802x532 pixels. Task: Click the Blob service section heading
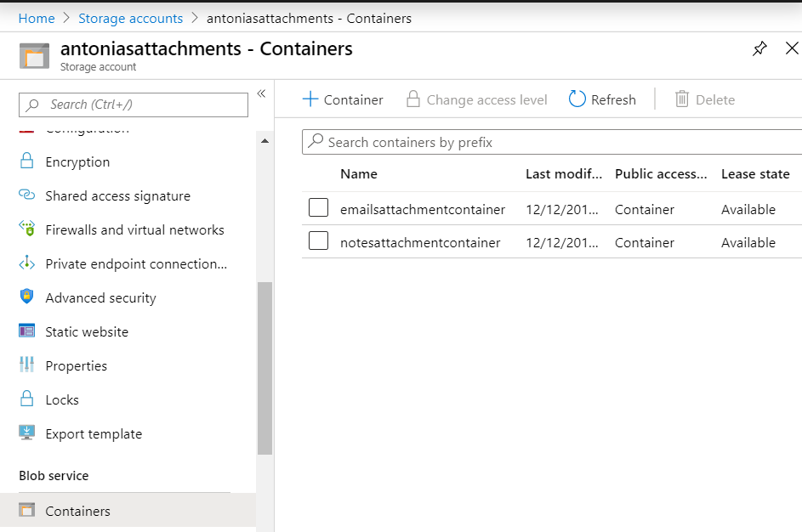pos(54,475)
